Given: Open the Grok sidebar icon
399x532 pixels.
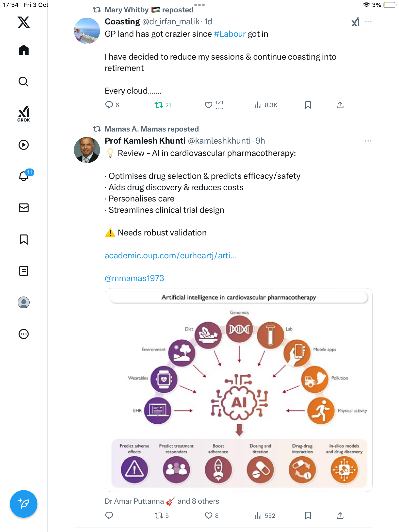Looking at the screenshot, I should pos(24,114).
